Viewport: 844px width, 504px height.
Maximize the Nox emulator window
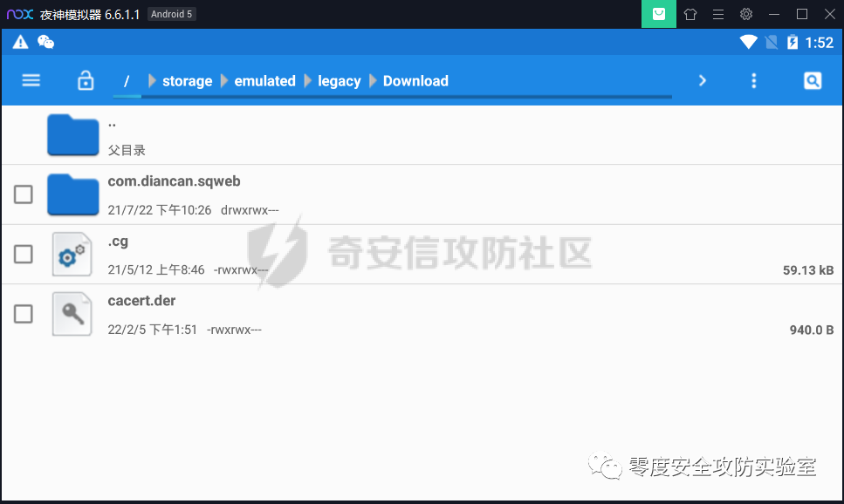[802, 14]
